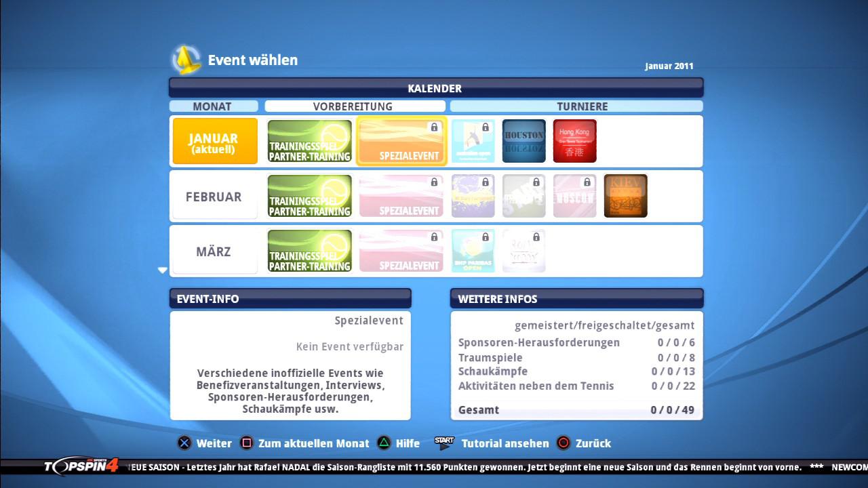Pick the locked grey February tournament tile
Viewport: 868px width, 488px height.
coord(524,196)
